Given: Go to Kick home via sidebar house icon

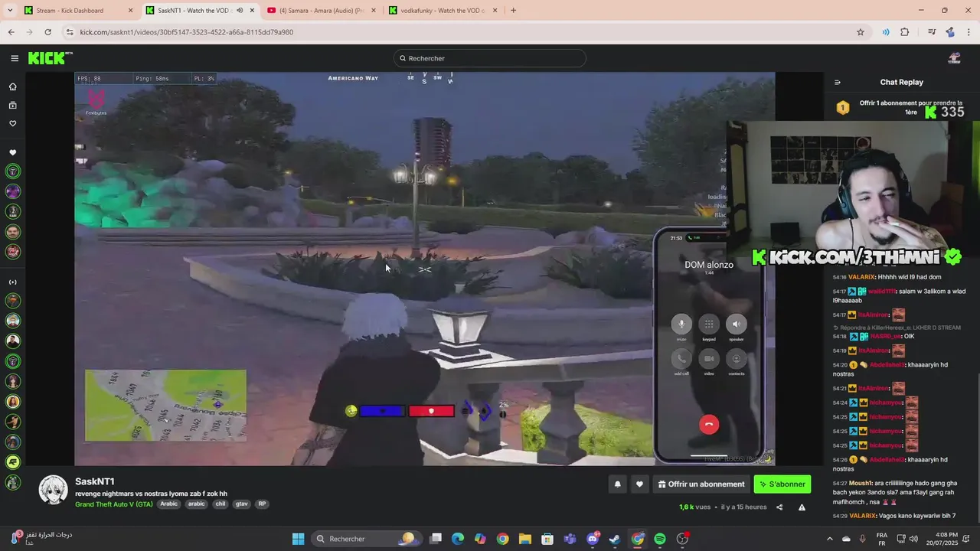Looking at the screenshot, I should (x=13, y=86).
